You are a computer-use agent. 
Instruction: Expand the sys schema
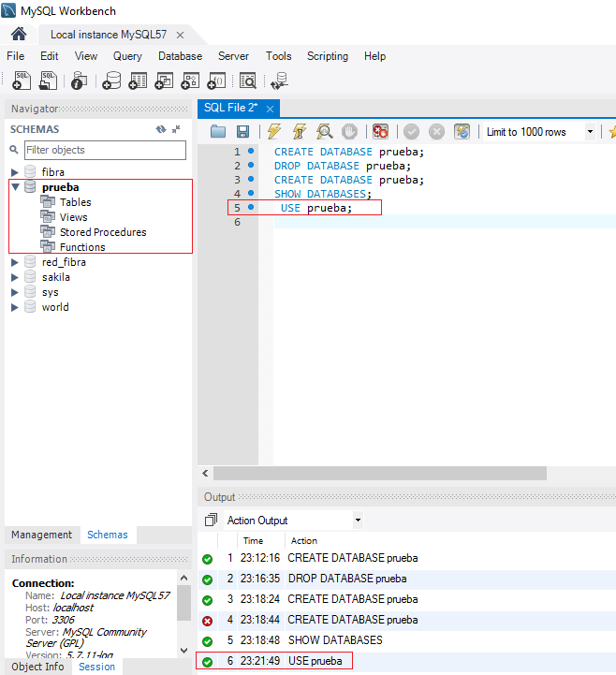(15, 292)
